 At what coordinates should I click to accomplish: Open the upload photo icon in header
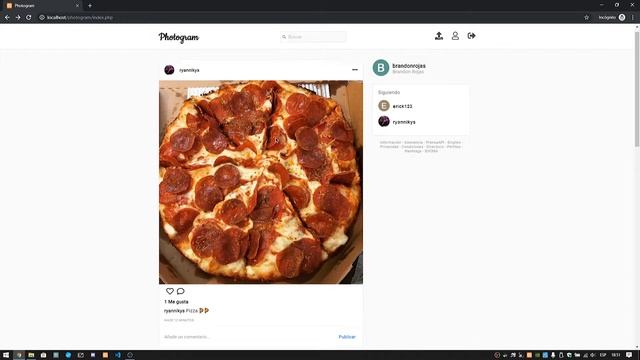439,36
